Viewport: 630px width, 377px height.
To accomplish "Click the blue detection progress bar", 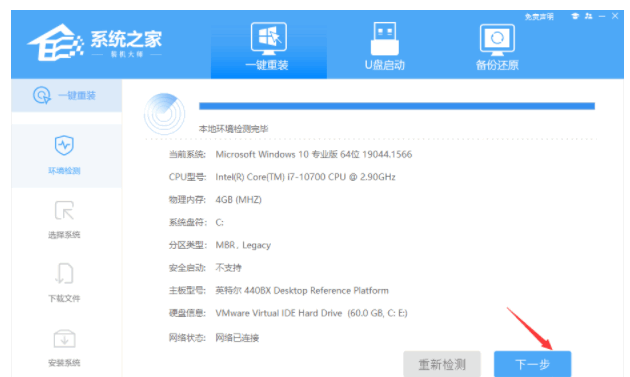I will tap(397, 106).
